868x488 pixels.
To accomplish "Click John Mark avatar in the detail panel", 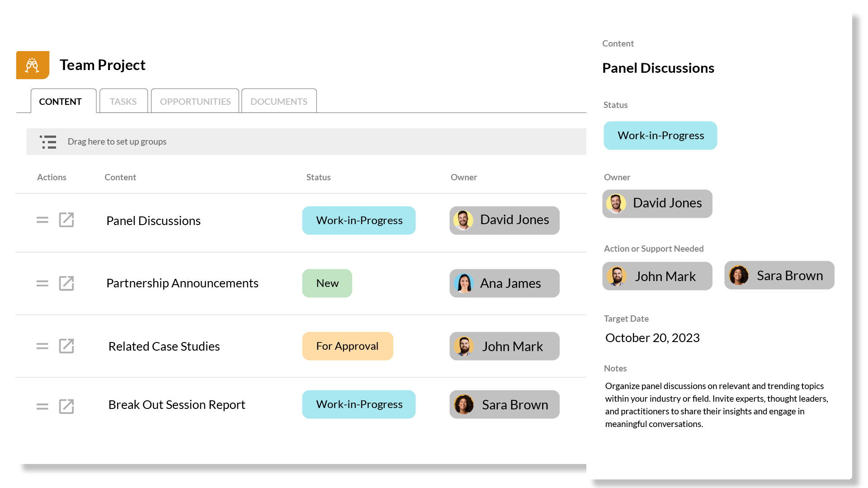I will (x=616, y=276).
